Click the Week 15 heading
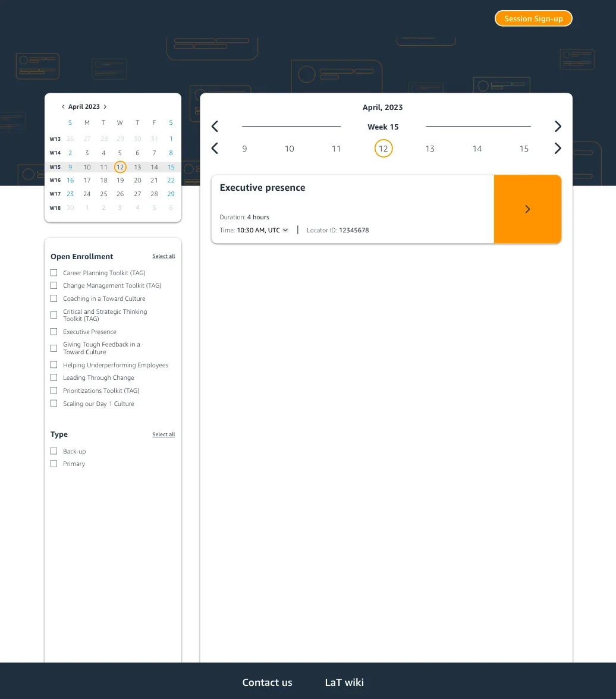This screenshot has width=616, height=699. point(383,127)
